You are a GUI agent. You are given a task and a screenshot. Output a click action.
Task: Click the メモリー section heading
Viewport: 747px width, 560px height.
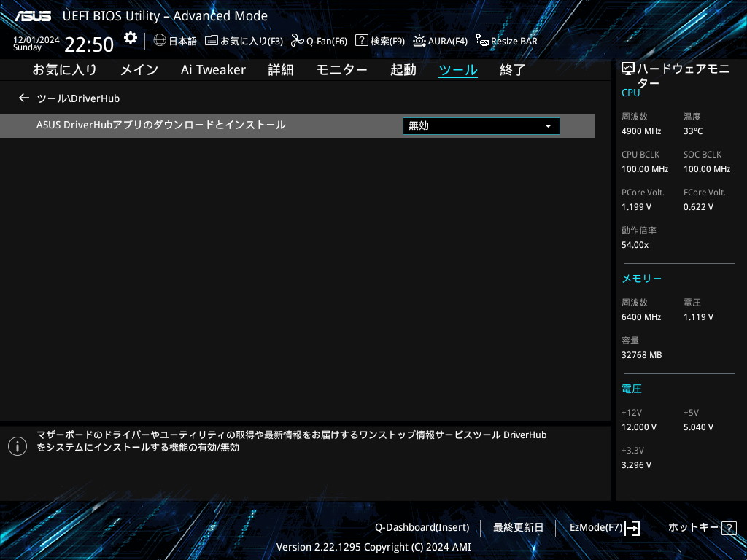(x=641, y=279)
